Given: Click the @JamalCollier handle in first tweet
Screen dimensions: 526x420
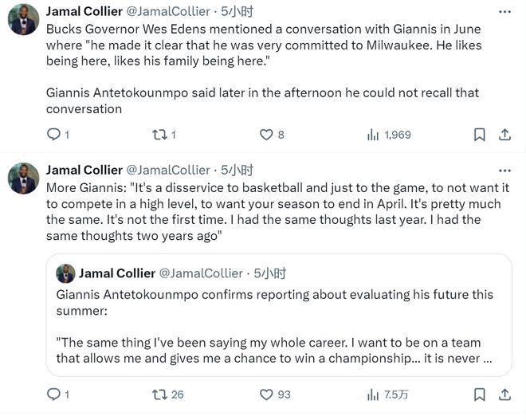Looking at the screenshot, I should pyautogui.click(x=168, y=11).
